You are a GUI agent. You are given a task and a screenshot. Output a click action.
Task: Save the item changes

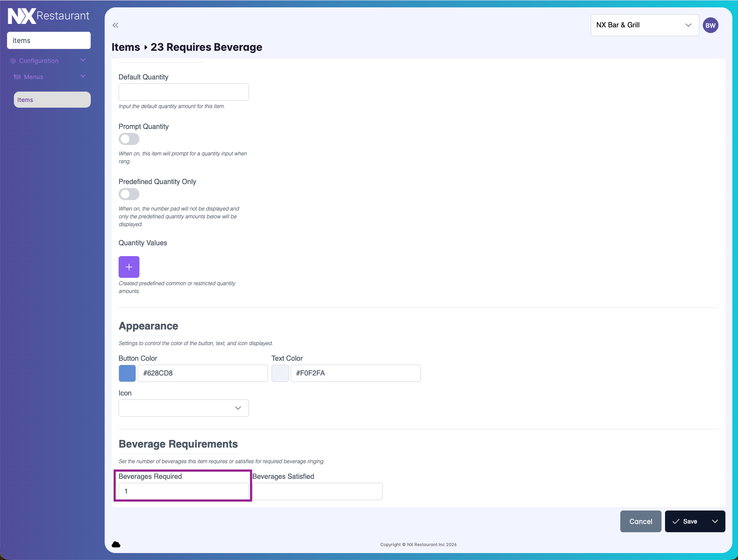pos(685,521)
